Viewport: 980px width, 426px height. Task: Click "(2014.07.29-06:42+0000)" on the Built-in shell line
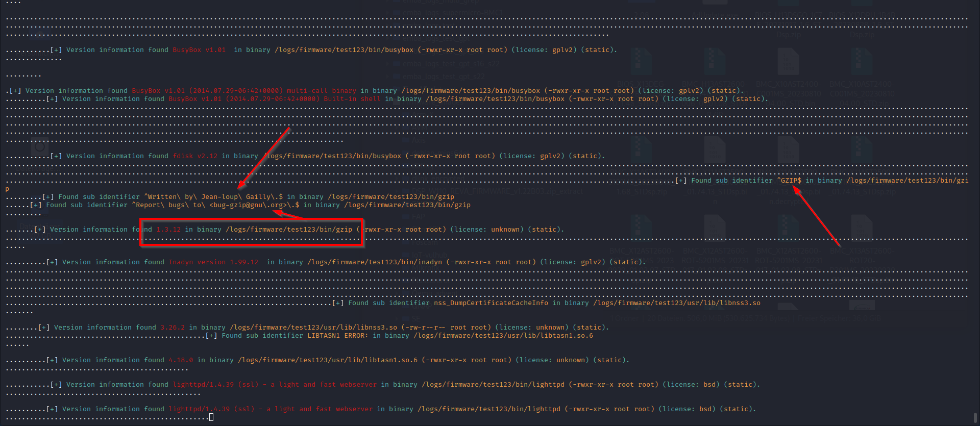pyautogui.click(x=273, y=99)
